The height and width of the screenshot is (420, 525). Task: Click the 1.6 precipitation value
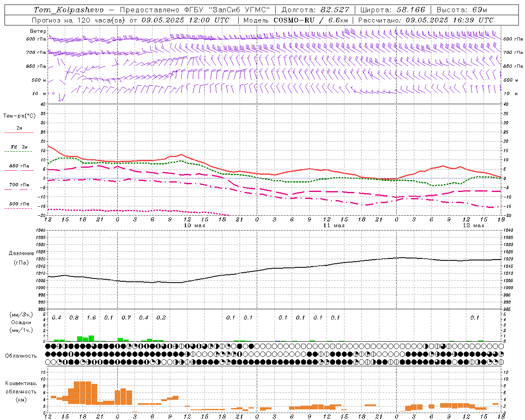point(91,318)
